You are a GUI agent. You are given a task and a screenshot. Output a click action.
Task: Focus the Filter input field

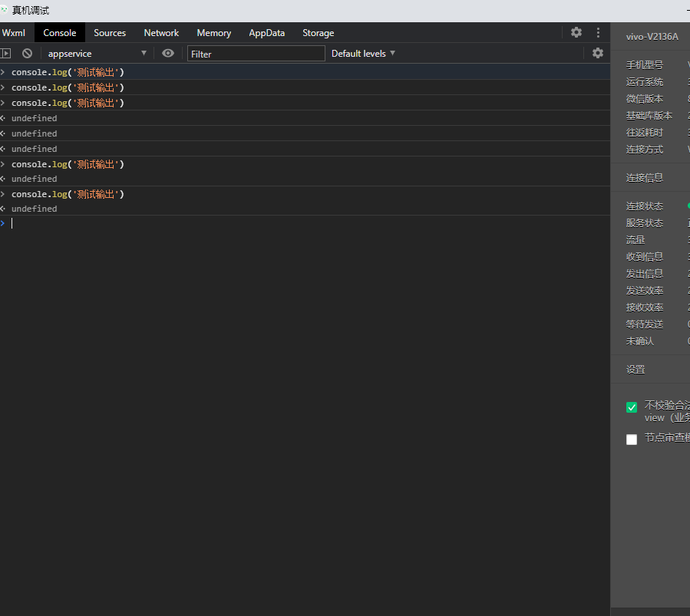pyautogui.click(x=256, y=54)
